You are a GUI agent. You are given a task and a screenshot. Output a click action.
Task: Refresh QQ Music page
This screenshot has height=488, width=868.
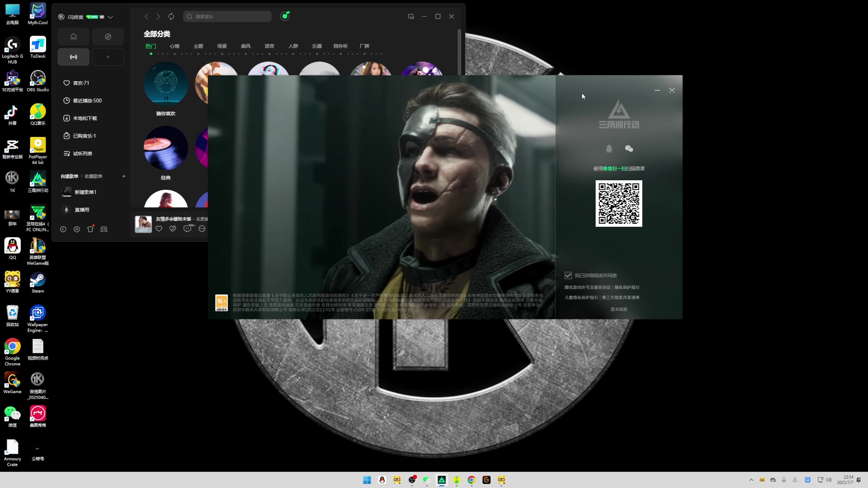(171, 17)
